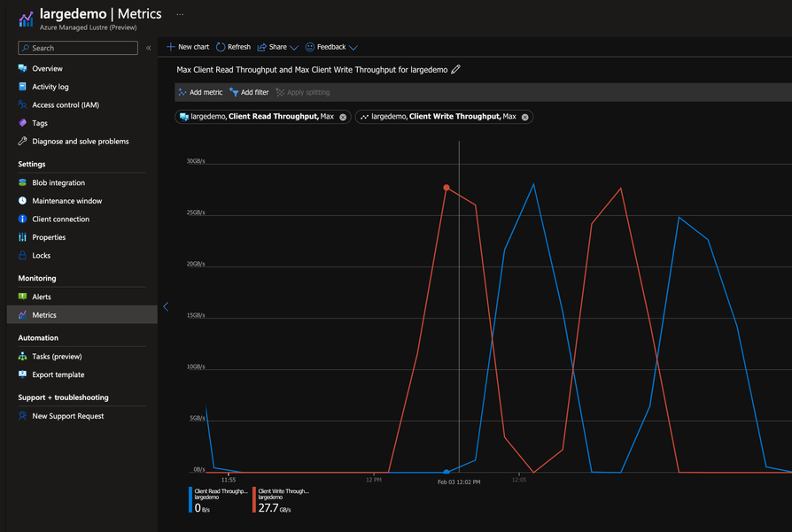Click Apply splitting

click(x=303, y=92)
